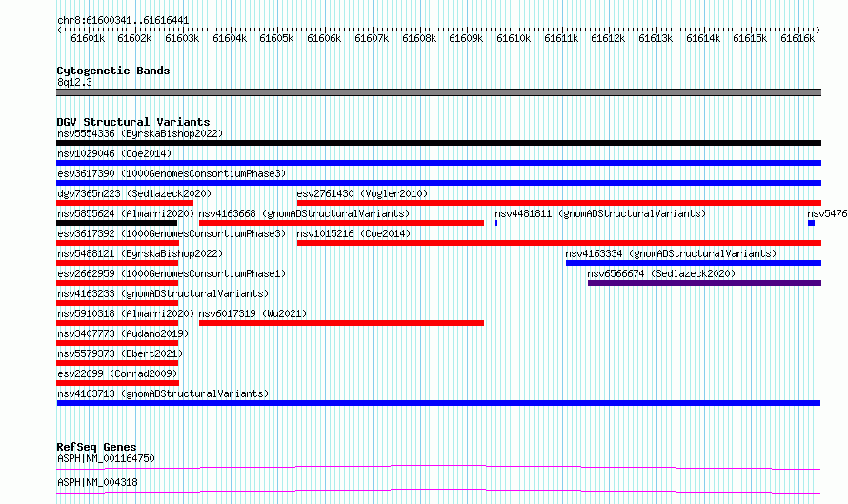Click the blue nsv1029046 variant bar

(x=438, y=163)
